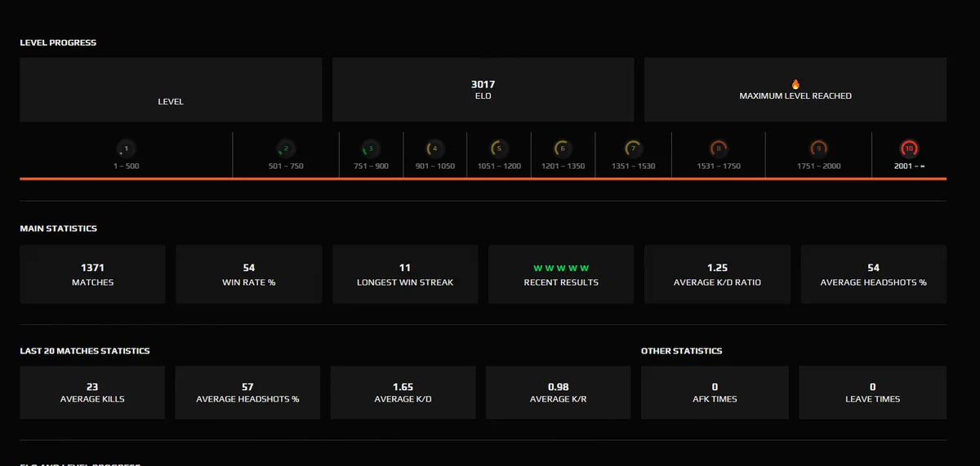
Task: Click the '1751 – 2000' ELO range text
Action: point(818,166)
